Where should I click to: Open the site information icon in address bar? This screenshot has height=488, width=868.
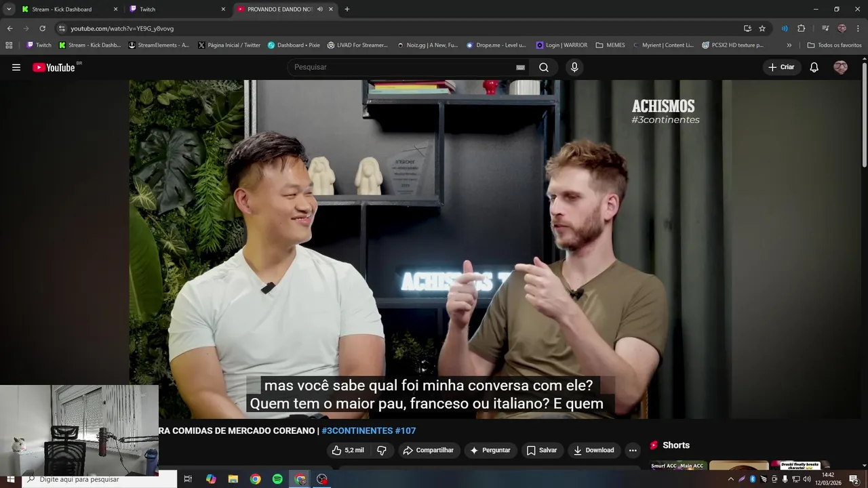point(62,28)
